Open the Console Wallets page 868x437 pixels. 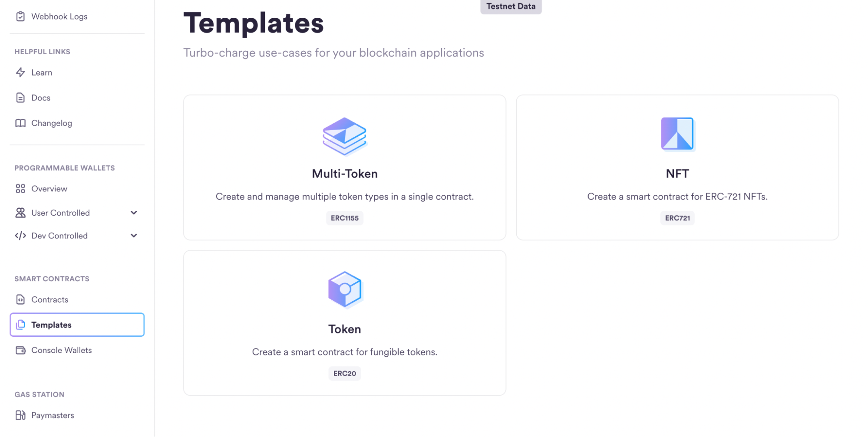coord(61,350)
